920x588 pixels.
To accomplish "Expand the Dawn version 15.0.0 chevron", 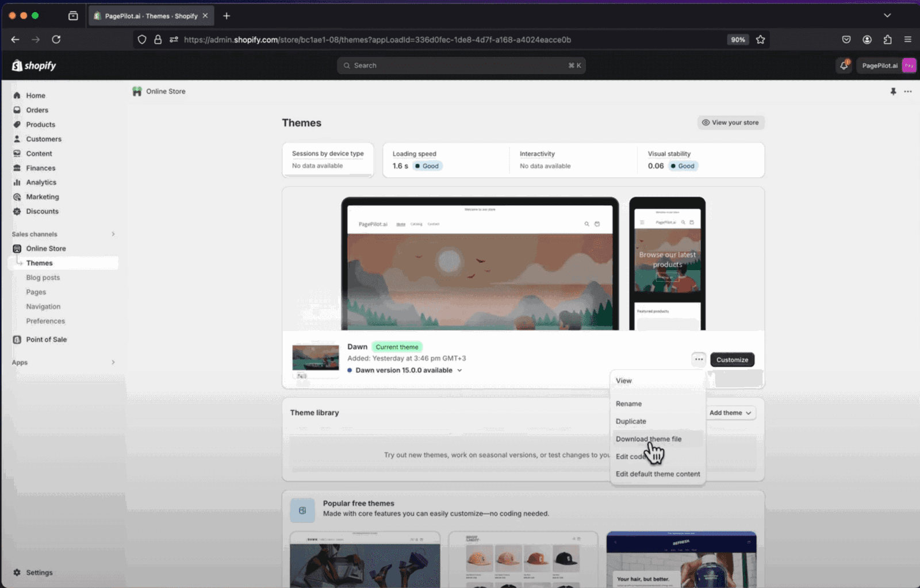I will [x=460, y=370].
